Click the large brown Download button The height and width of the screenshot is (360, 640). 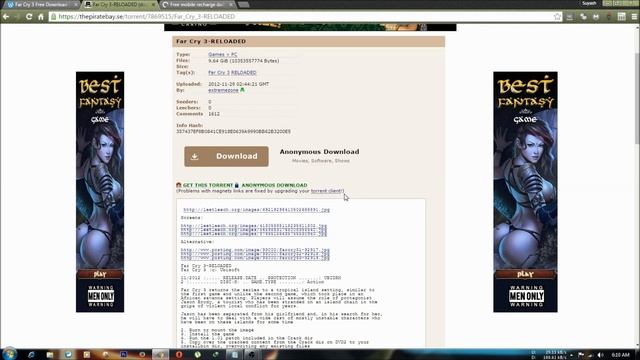point(226,156)
